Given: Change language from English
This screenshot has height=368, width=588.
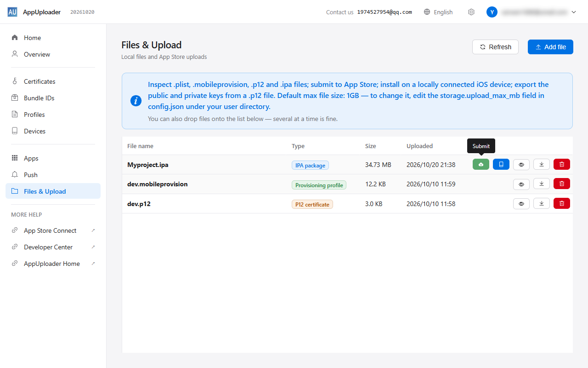Looking at the screenshot, I should click(438, 12).
